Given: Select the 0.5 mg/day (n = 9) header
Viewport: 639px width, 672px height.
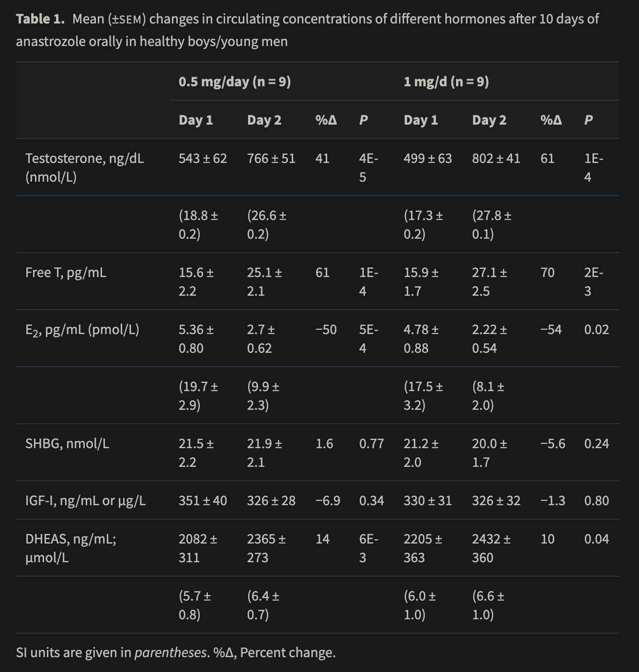Looking at the screenshot, I should pyautogui.click(x=235, y=81).
